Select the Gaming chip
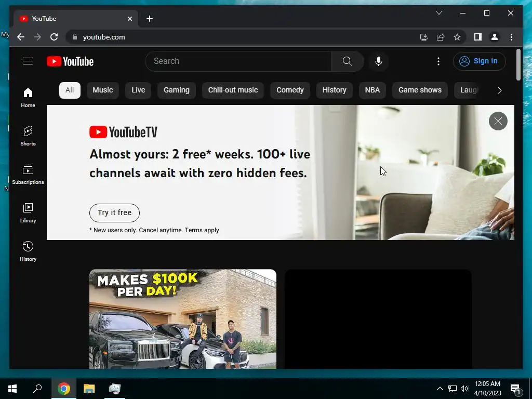The width and height of the screenshot is (532, 399). tap(177, 90)
